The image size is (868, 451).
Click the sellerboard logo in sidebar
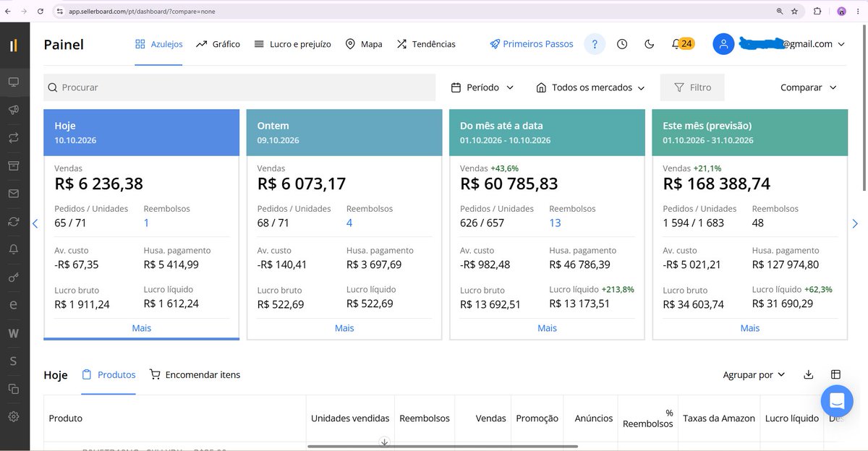pyautogui.click(x=14, y=45)
